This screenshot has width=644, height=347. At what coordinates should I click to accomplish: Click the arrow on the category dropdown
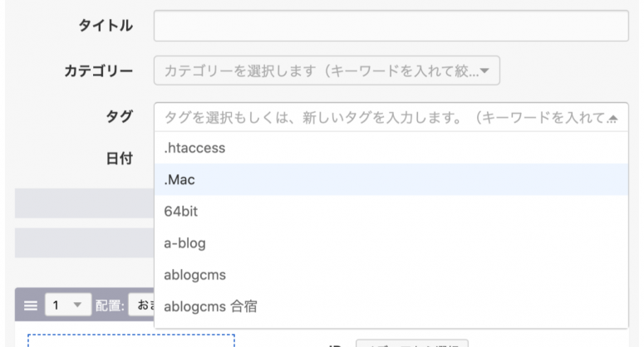(484, 71)
